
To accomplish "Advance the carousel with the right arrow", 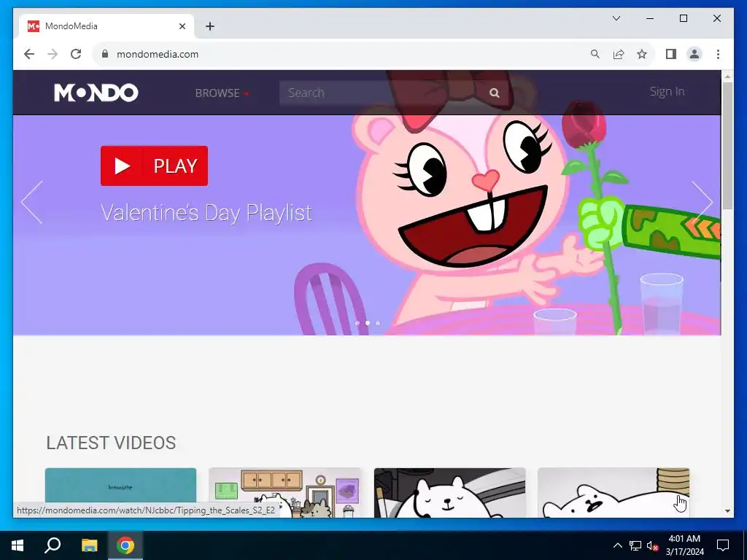I will coord(703,203).
